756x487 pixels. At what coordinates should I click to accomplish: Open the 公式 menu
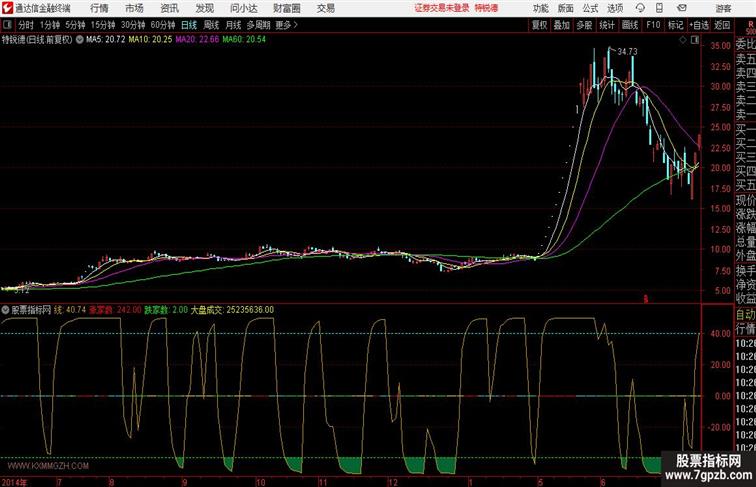pos(590,8)
